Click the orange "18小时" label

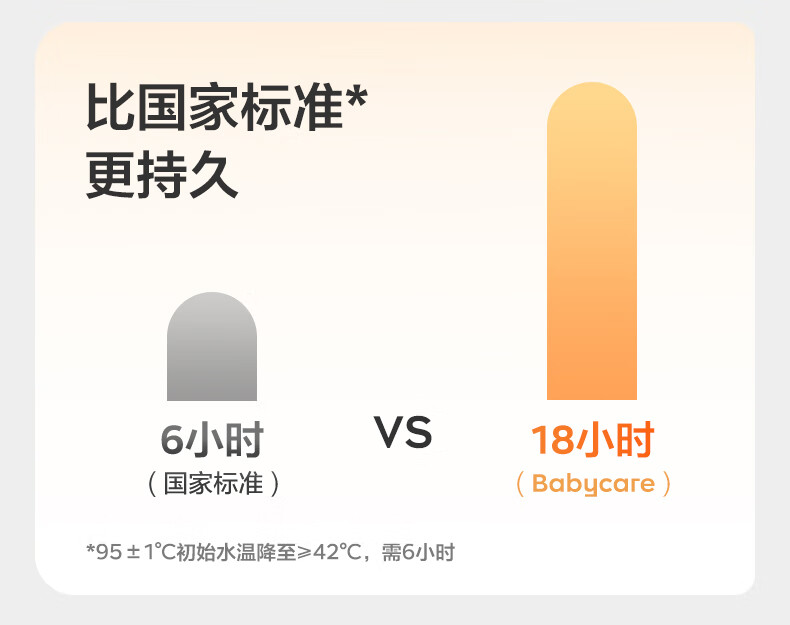click(x=591, y=440)
